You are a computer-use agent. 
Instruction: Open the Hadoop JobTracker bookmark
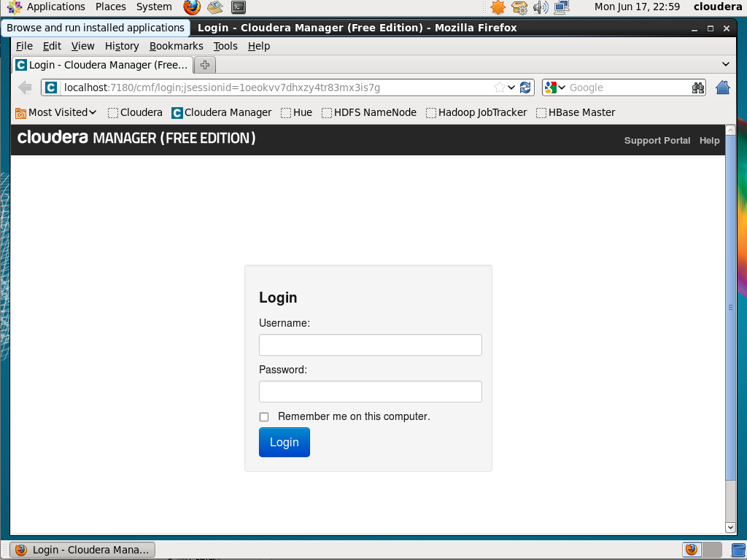[x=476, y=113]
